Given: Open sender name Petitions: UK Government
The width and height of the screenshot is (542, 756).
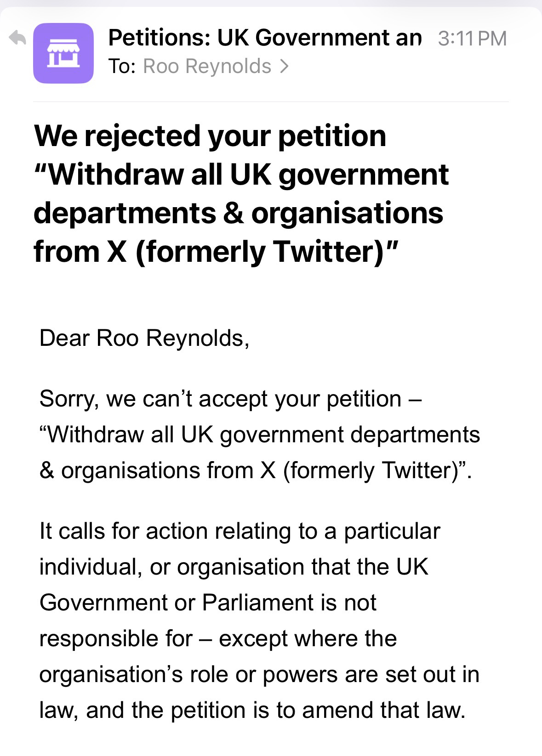Looking at the screenshot, I should tap(264, 38).
